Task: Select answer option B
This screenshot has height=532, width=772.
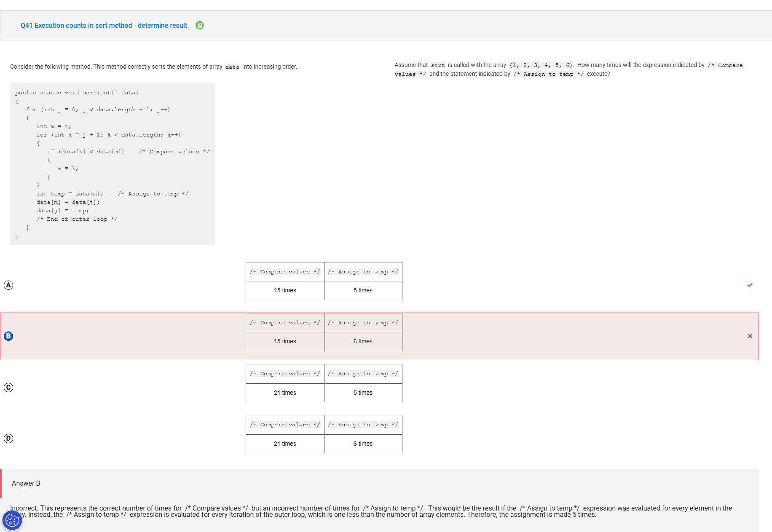Action: click(8, 336)
